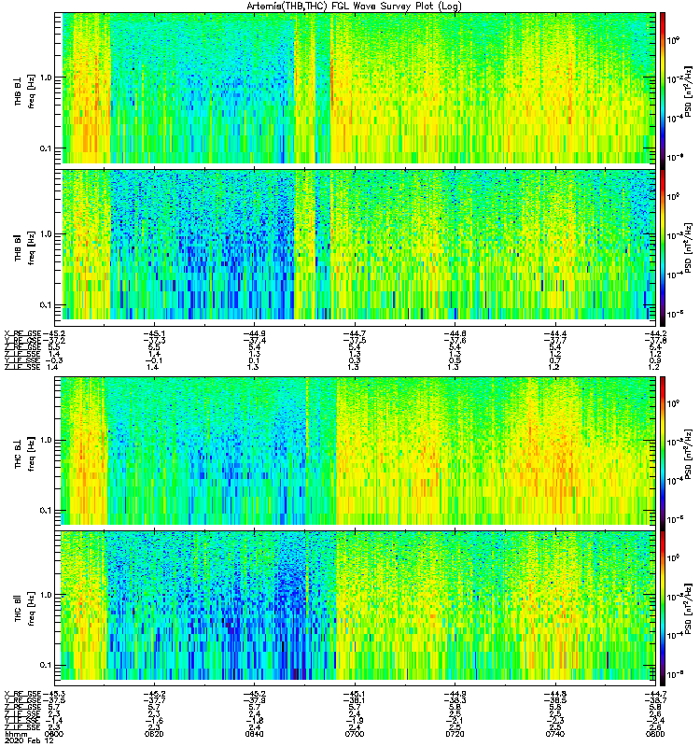Click the 'PSD [nT²/Hz]' label of THB B∥ color bar
700x747 pixels.
[x=688, y=247]
